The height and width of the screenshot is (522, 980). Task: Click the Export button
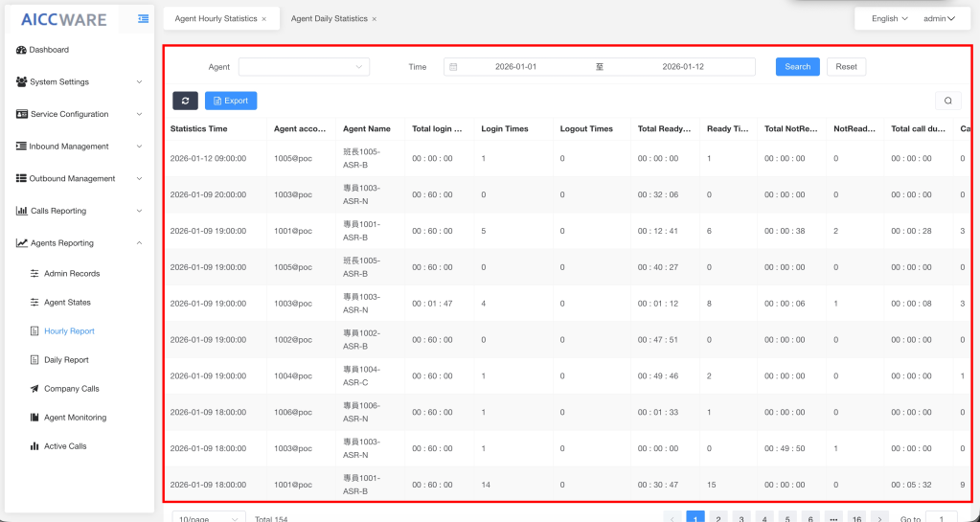(231, 101)
